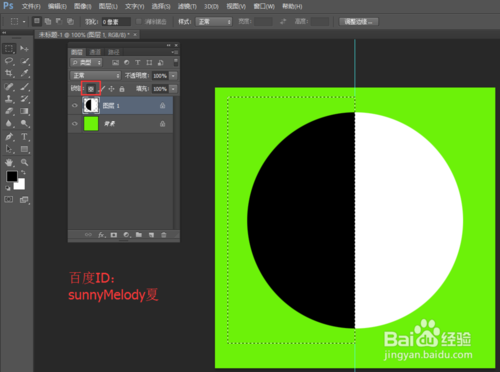Add a layer mask
The image size is (500, 372).
[114, 235]
